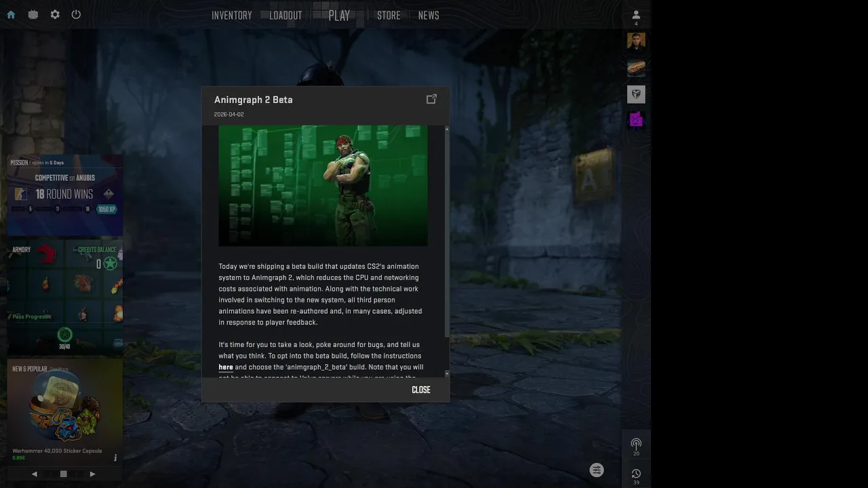Click the scroll-up arrow of news article
Screen dimensions: 868x488
click(x=446, y=129)
